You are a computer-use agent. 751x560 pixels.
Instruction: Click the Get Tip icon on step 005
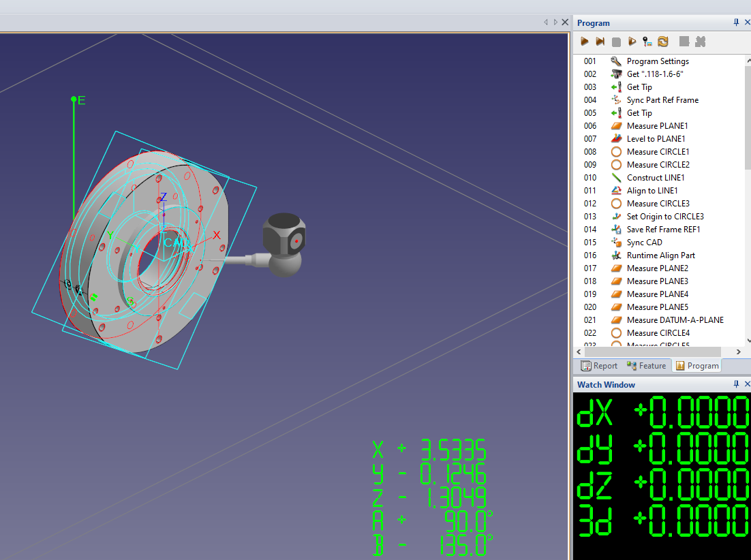coord(616,112)
